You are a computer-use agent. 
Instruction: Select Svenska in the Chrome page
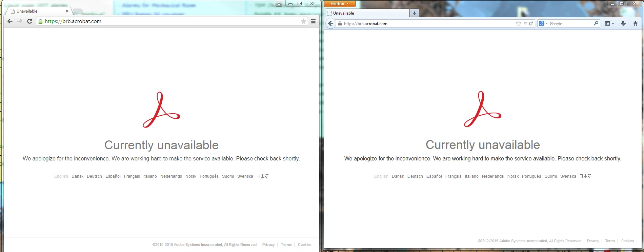245,176
